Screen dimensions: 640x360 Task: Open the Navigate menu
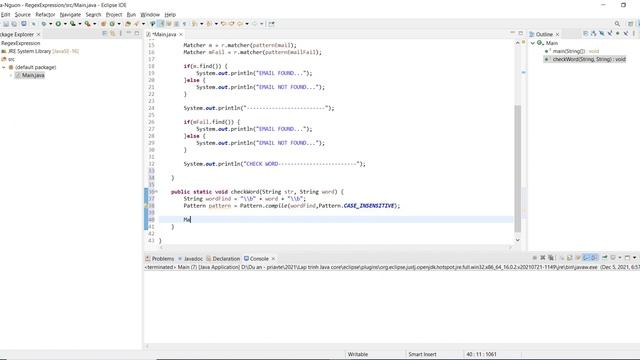pos(70,14)
